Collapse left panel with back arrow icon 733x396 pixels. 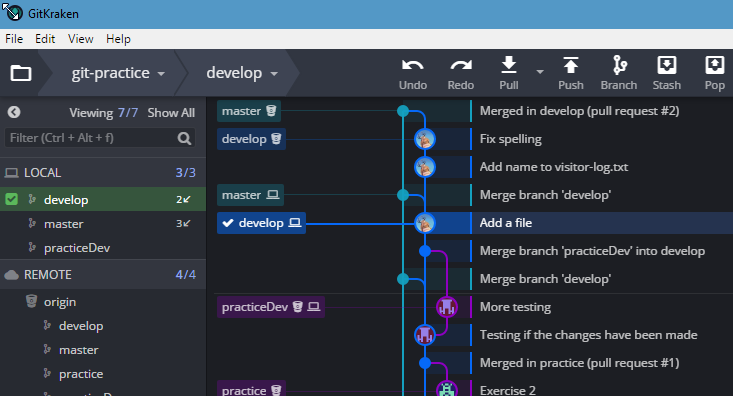pos(14,112)
